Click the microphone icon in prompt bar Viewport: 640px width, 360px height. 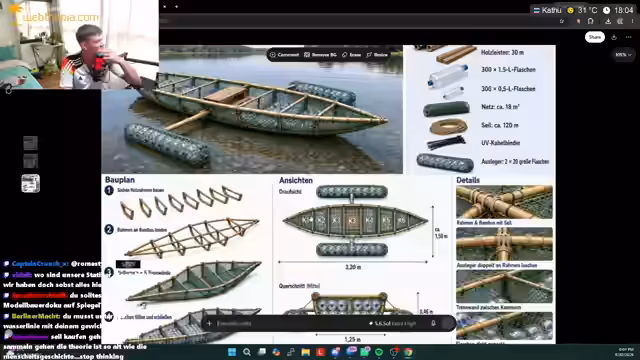point(433,323)
